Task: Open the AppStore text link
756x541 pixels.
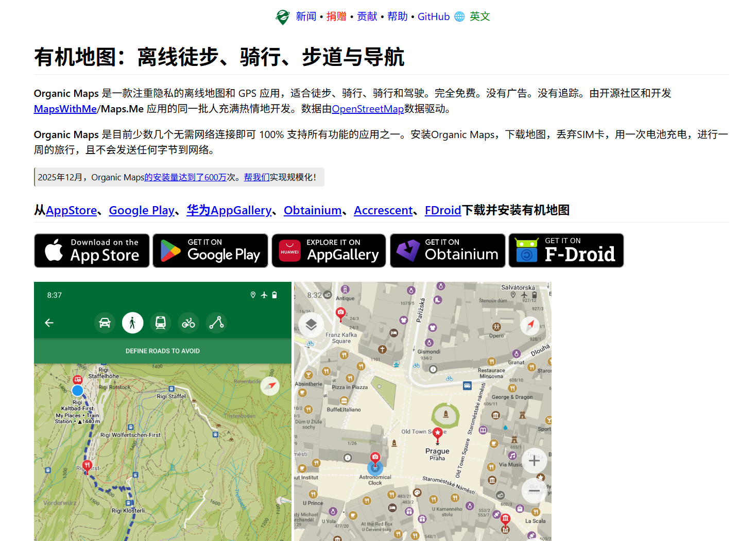Action: click(x=71, y=210)
